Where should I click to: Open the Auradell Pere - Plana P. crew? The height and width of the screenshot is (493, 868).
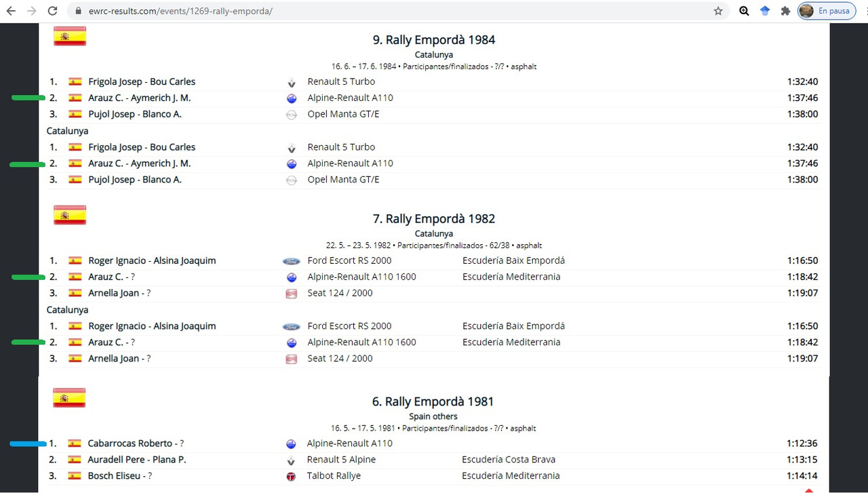[137, 460]
